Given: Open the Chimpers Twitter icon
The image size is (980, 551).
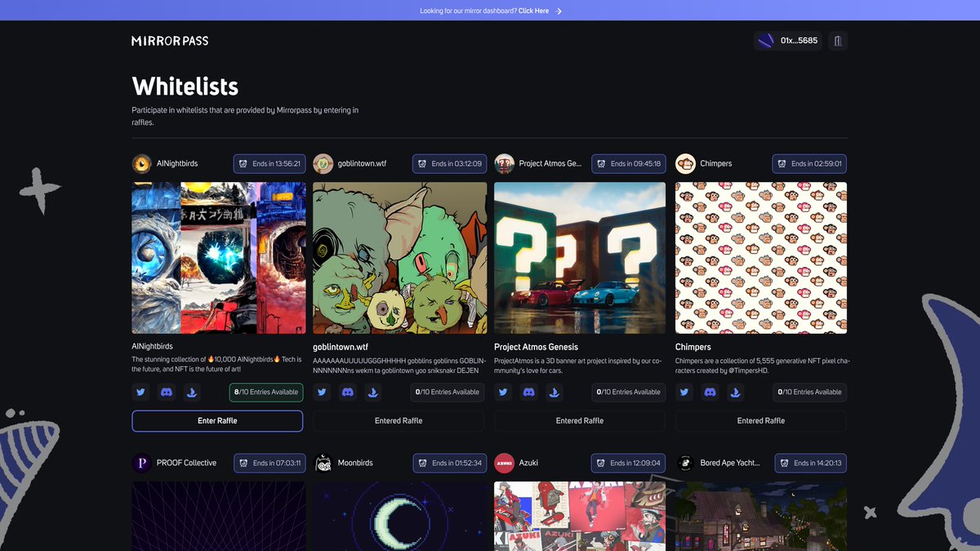Looking at the screenshot, I should click(684, 393).
